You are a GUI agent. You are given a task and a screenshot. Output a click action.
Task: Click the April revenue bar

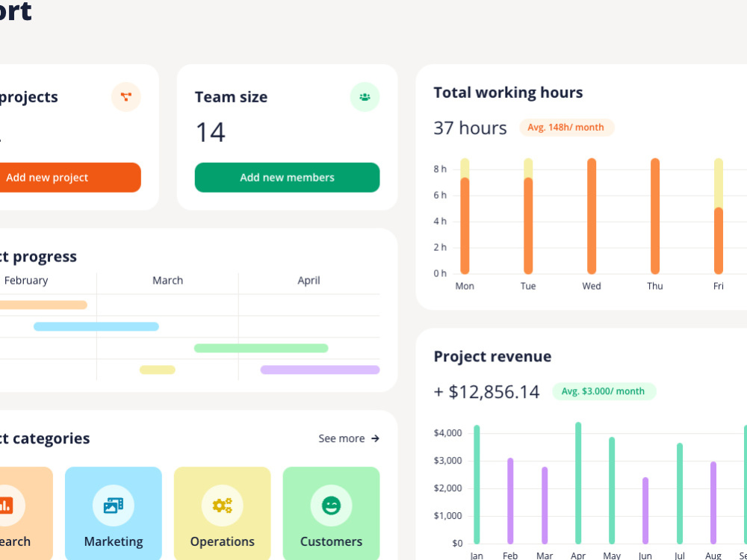pyautogui.click(x=578, y=483)
